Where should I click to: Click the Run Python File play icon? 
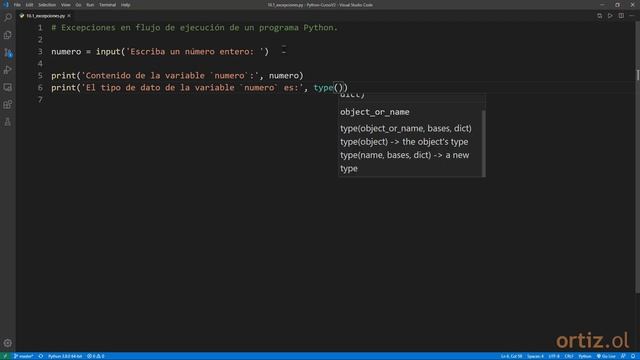(610, 16)
